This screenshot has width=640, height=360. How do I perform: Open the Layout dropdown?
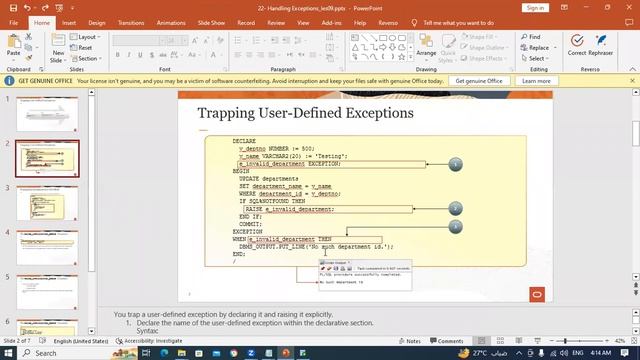click(x=85, y=37)
